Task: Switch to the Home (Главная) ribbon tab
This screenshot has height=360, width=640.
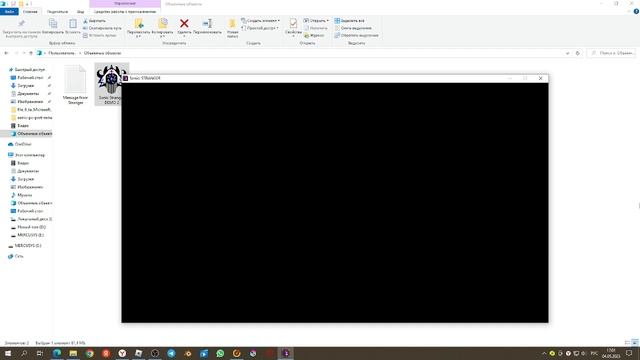Action: 30,12
